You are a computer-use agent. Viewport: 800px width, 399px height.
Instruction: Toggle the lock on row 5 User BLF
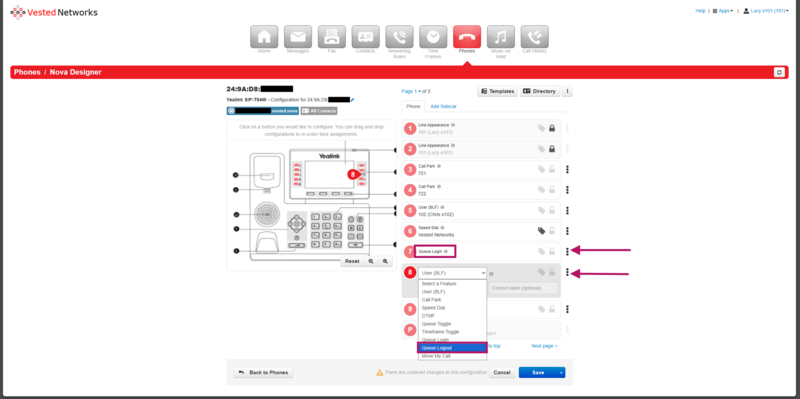(552, 210)
